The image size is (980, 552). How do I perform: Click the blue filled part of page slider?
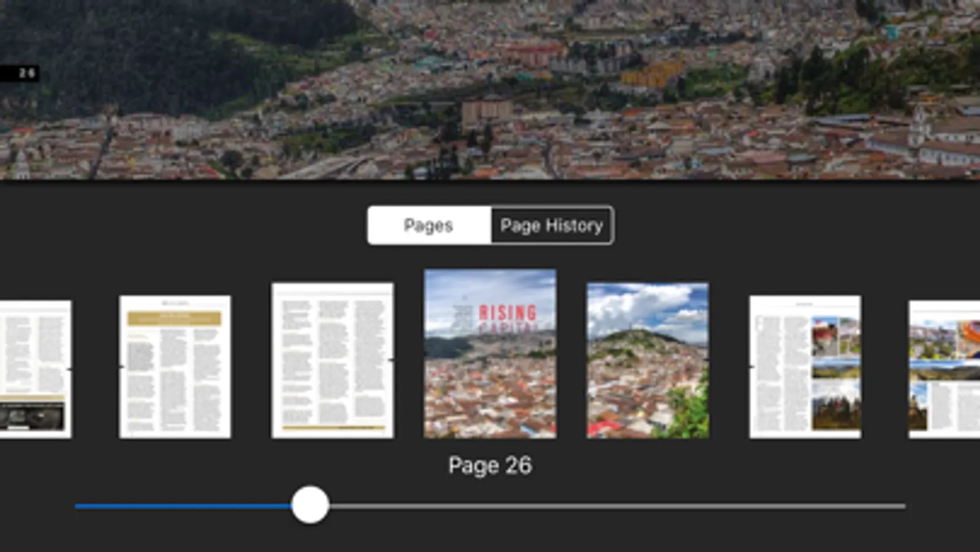coord(184,507)
